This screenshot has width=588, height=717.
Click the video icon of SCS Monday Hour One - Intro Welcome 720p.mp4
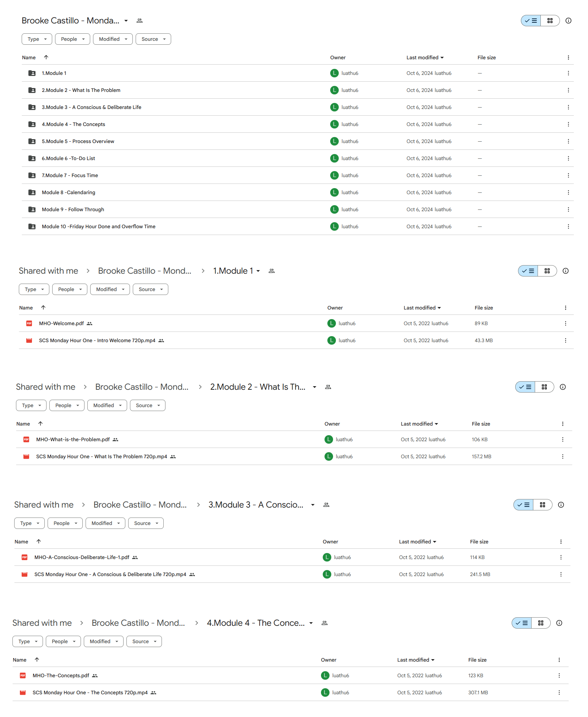coord(29,340)
